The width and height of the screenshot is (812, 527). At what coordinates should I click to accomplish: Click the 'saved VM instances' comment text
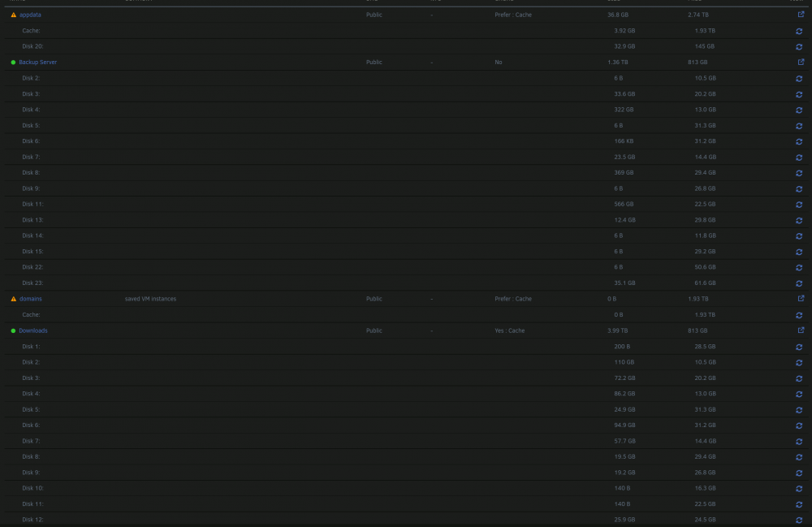(150, 299)
